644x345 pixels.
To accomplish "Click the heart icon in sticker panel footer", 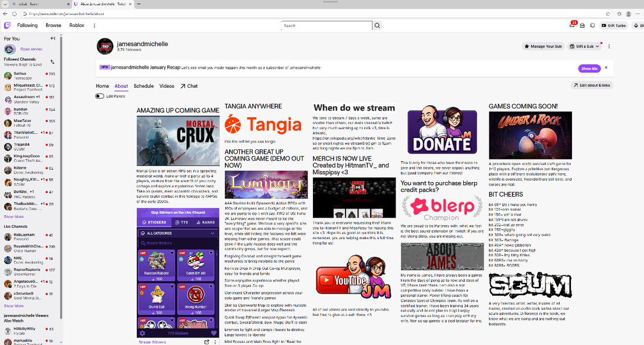I will click(214, 333).
